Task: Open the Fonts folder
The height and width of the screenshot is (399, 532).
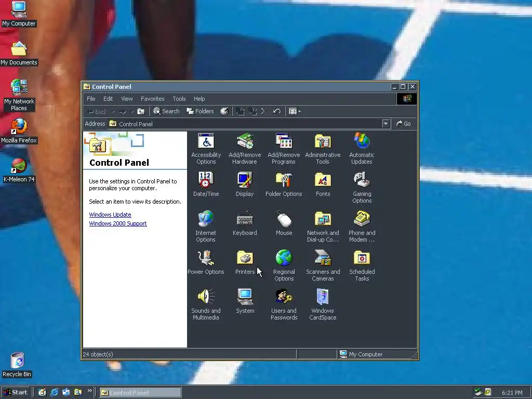Action: click(x=323, y=184)
